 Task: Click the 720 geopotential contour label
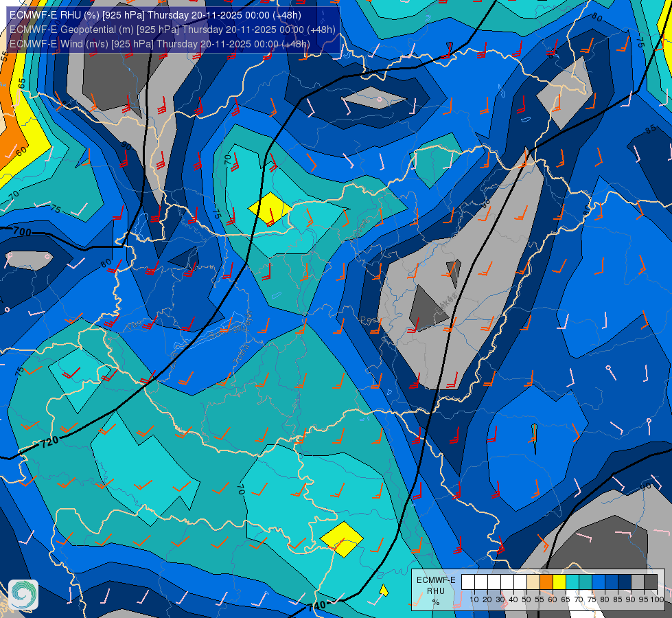coord(49,442)
